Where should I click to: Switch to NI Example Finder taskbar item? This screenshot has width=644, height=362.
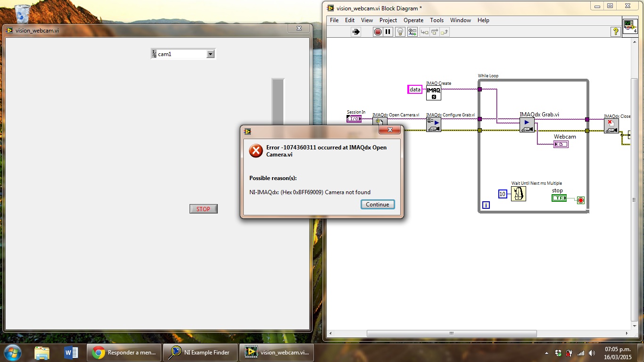tap(200, 352)
